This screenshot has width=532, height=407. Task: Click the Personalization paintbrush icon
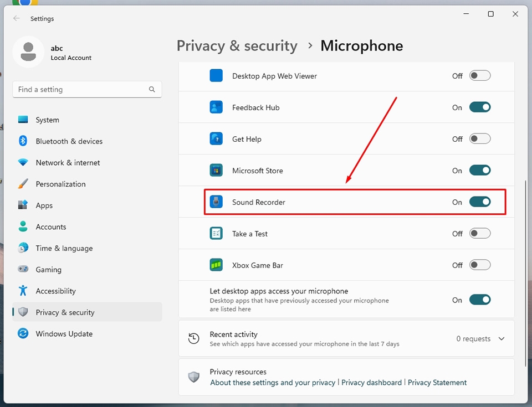tap(23, 184)
